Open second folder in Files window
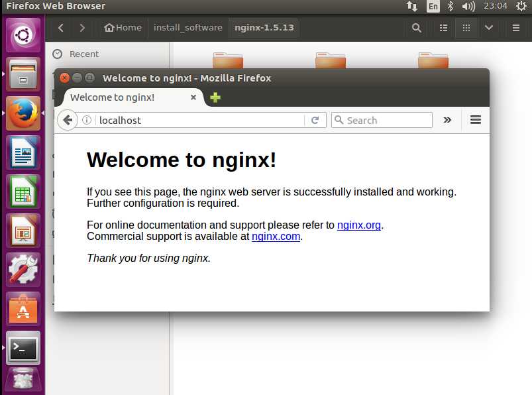 [x=331, y=60]
